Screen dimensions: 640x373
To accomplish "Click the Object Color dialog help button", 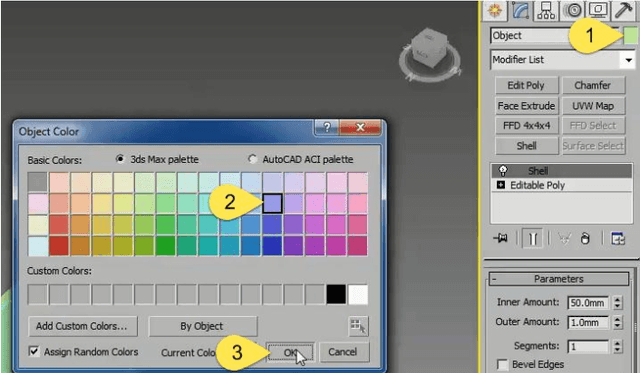I will pos(327,127).
